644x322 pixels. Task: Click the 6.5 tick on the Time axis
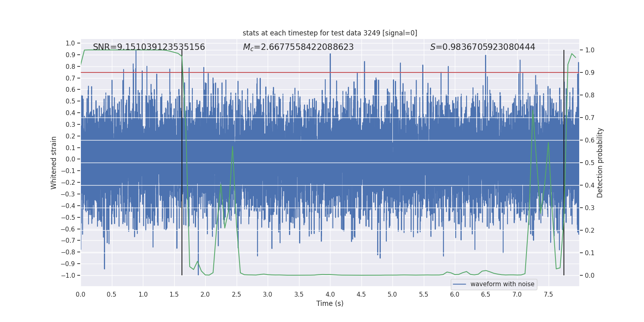486,294
